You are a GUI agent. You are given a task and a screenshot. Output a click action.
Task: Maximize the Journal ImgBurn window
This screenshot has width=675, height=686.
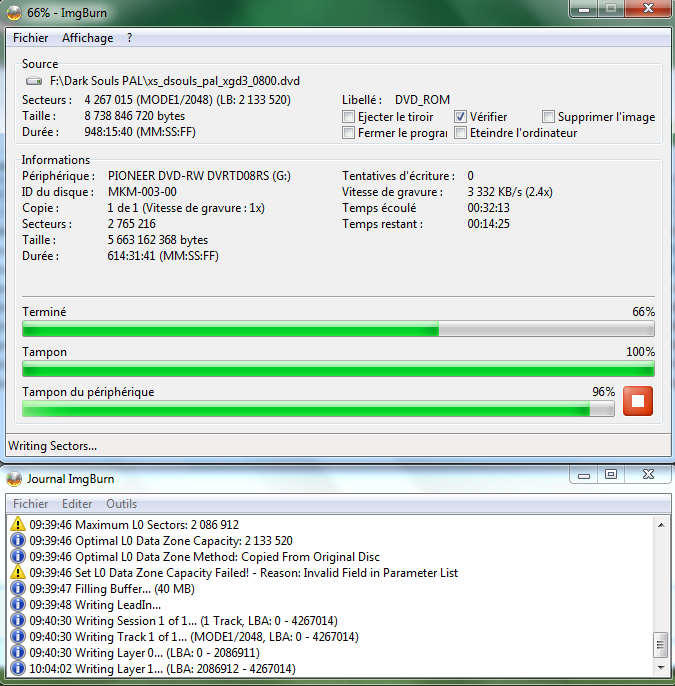[x=611, y=475]
